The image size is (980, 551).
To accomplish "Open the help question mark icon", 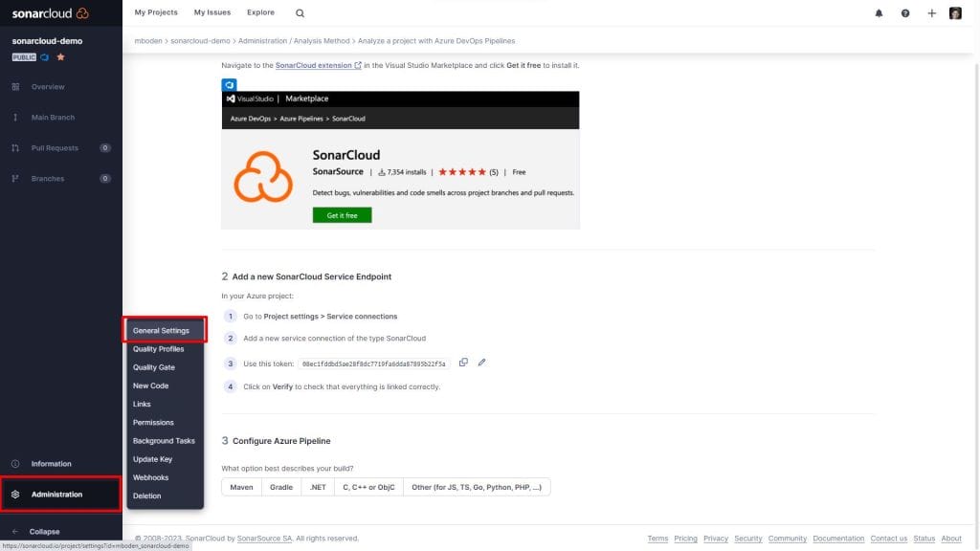I will pyautogui.click(x=905, y=13).
